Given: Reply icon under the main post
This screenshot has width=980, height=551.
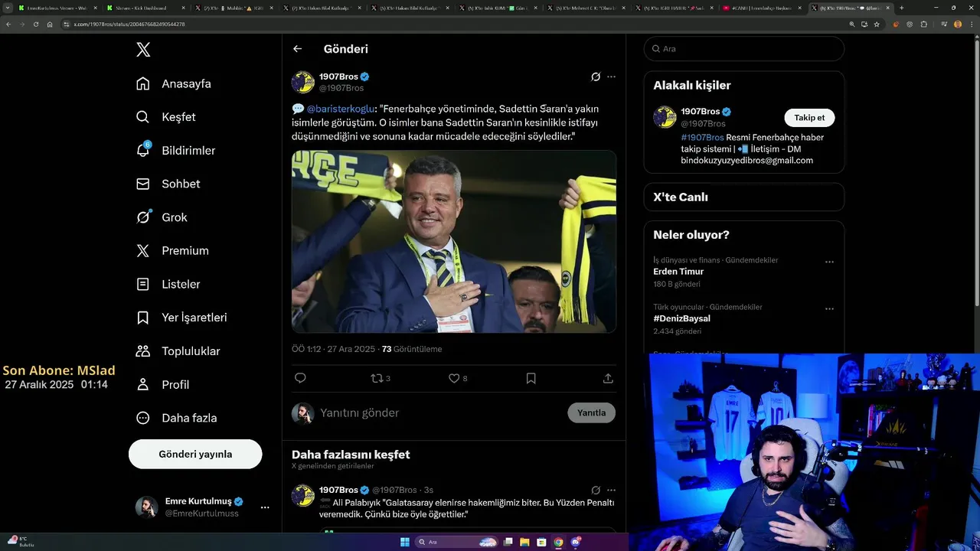Looking at the screenshot, I should 300,378.
